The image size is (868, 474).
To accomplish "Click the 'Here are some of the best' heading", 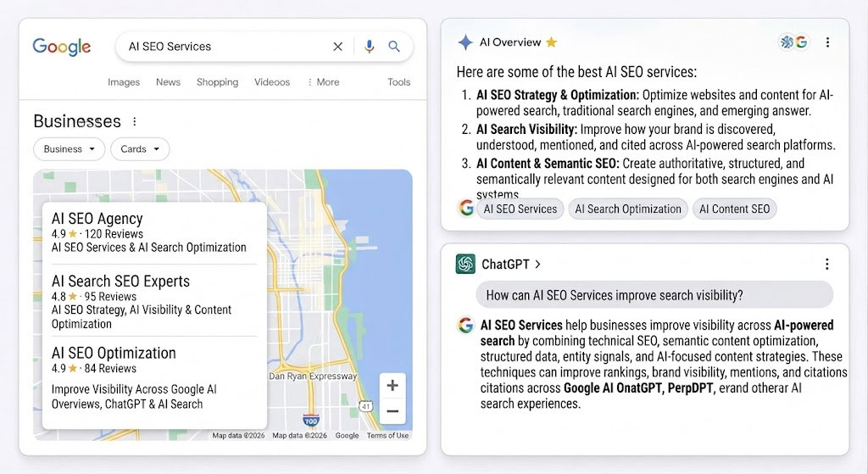I will pos(576,72).
